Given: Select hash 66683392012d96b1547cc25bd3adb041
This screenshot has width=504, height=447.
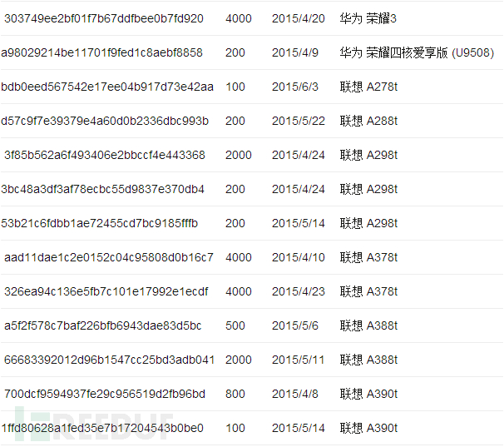Looking at the screenshot, I should pyautogui.click(x=109, y=360).
